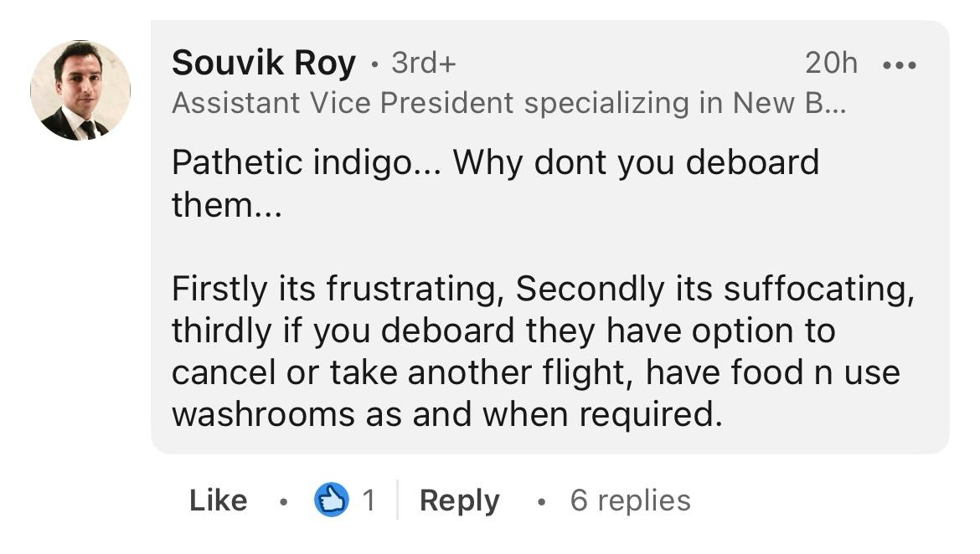Like Souvik Roy's comment
Image resolution: width=980 pixels, height=554 pixels.
point(218,500)
